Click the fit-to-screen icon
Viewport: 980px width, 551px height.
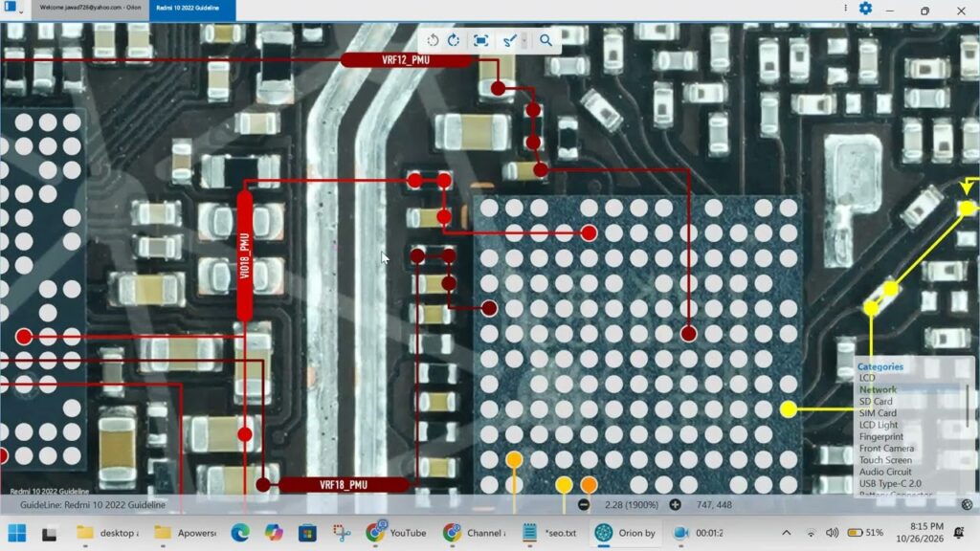(480, 40)
